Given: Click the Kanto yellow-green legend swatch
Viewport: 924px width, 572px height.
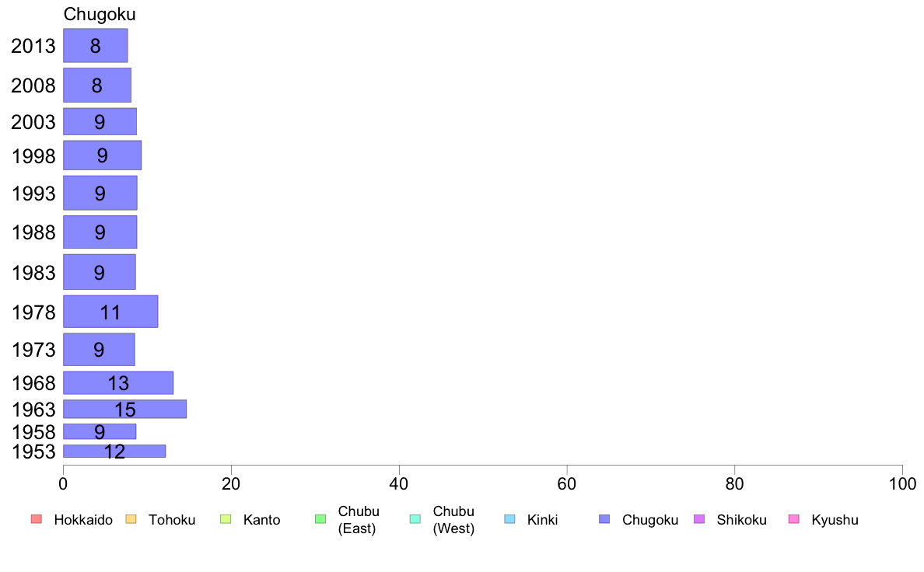Looking at the screenshot, I should click(x=226, y=519).
